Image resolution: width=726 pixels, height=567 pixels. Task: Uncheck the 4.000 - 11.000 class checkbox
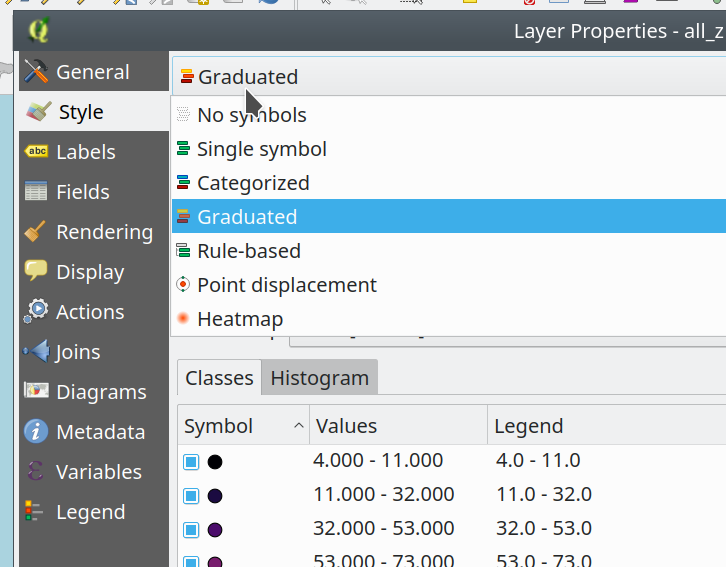191,461
